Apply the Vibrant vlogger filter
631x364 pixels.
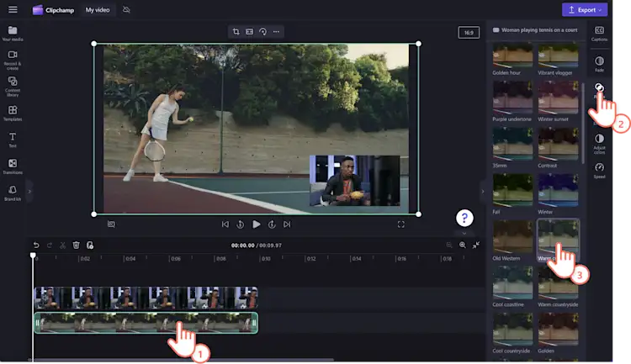(558, 60)
